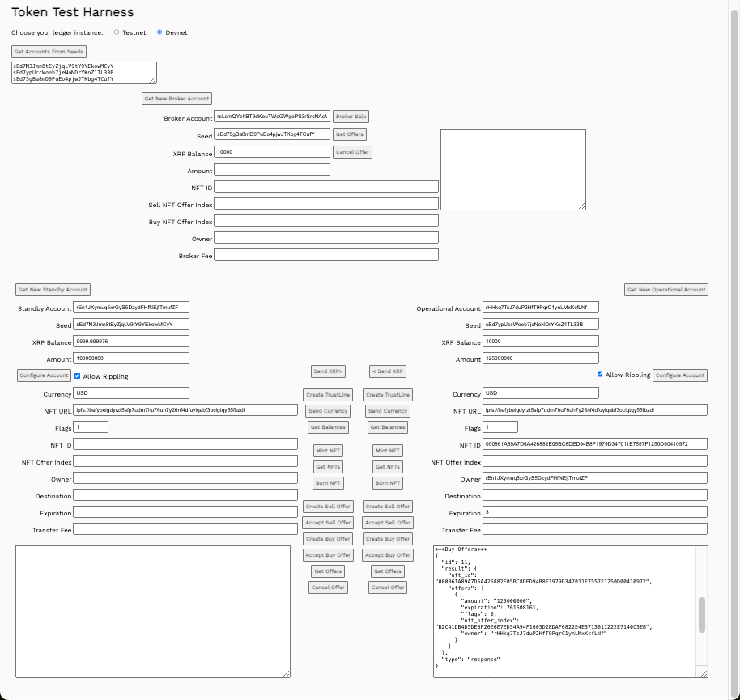Toggle Allow Rippling for the Operational account
The height and width of the screenshot is (700, 740).
[x=600, y=375]
